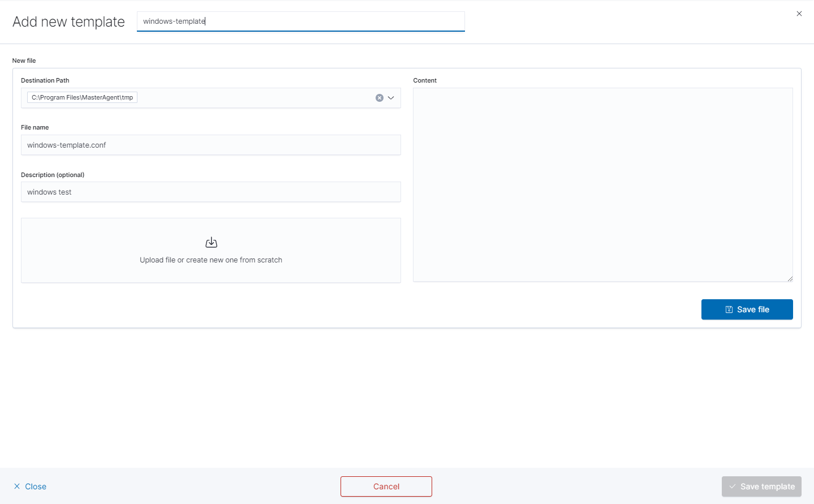The image size is (814, 504).
Task: Click inside the empty Content text area
Action: coord(602,184)
